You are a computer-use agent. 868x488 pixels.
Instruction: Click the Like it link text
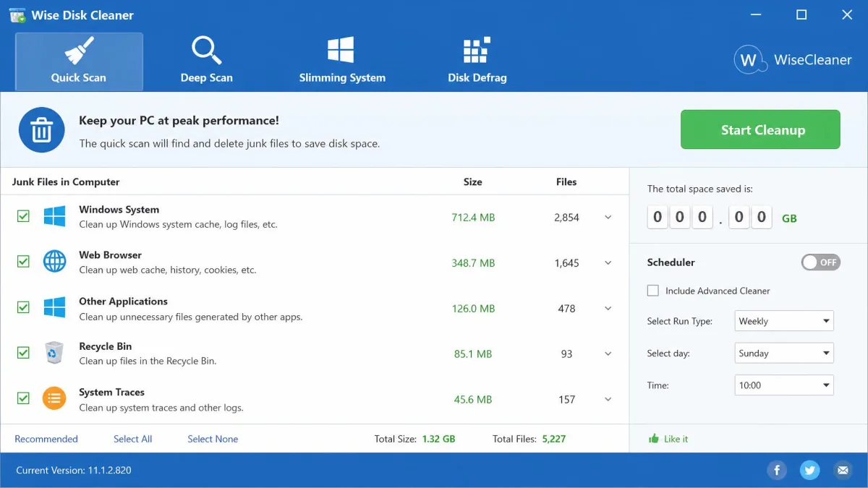676,439
